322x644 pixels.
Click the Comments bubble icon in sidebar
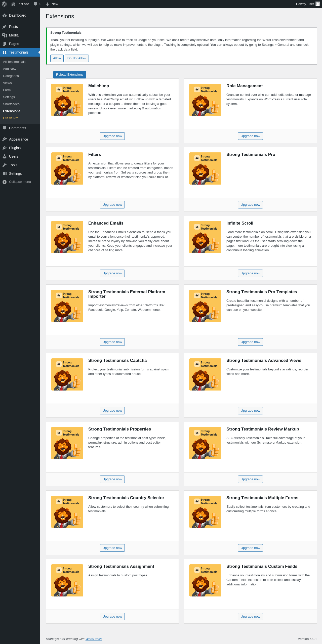5,128
